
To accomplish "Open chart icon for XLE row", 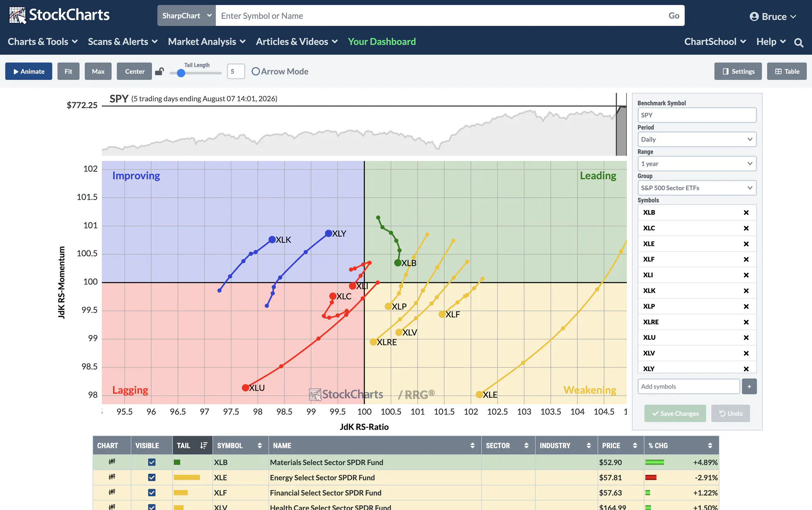I will pyautogui.click(x=112, y=477).
